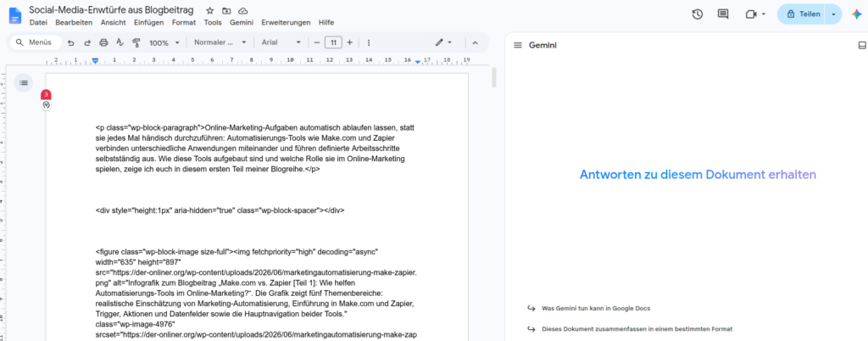Click the line containing class="wp-image-4976"
868x341 pixels.
(x=135, y=324)
